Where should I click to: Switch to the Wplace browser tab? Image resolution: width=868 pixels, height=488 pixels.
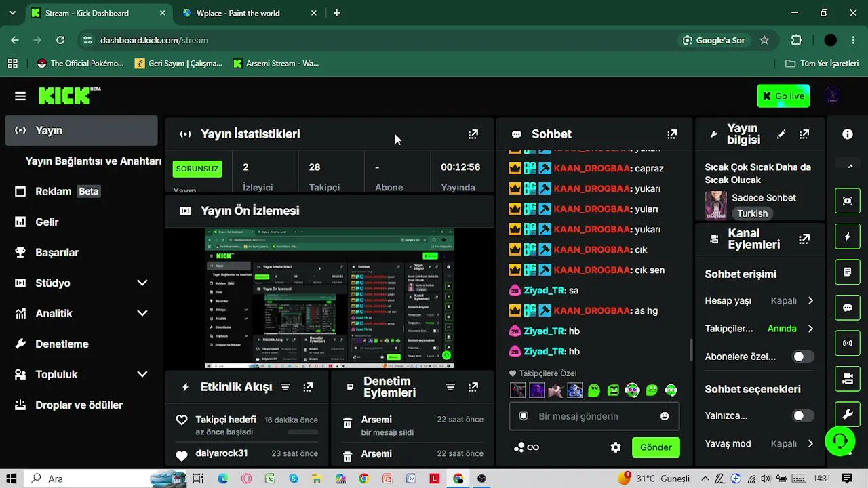tap(250, 13)
